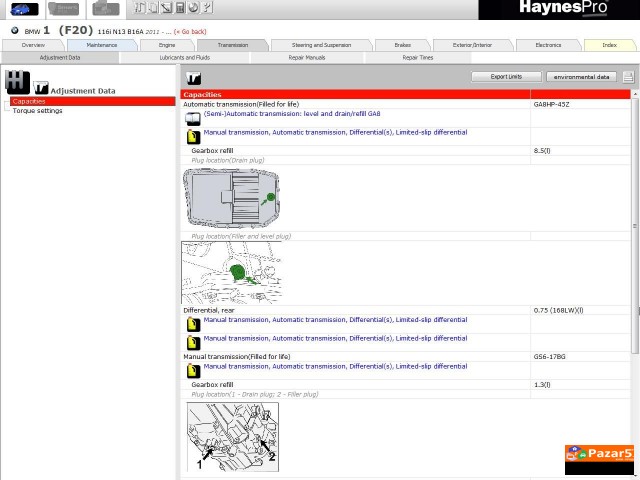Click the Export Limits button
The width and height of the screenshot is (640, 480).
(506, 77)
